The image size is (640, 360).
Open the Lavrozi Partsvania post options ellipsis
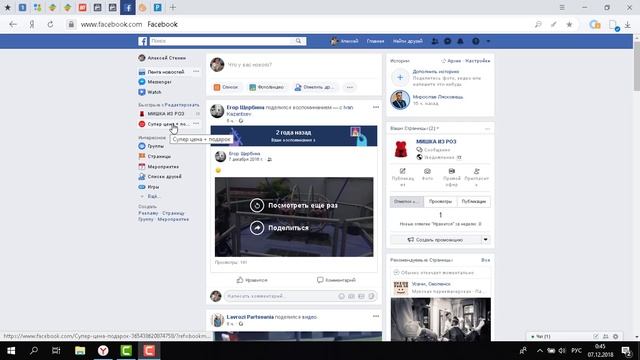[x=376, y=316]
